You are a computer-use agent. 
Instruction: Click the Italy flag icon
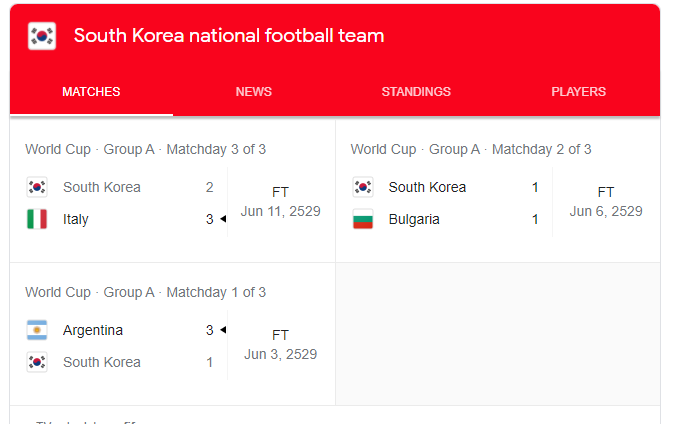click(37, 219)
